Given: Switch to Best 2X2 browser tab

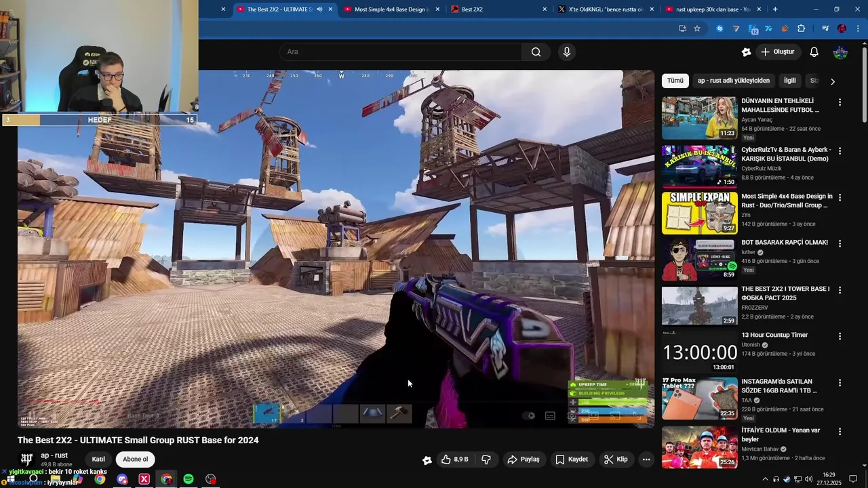Looking at the screenshot, I should tap(498, 9).
